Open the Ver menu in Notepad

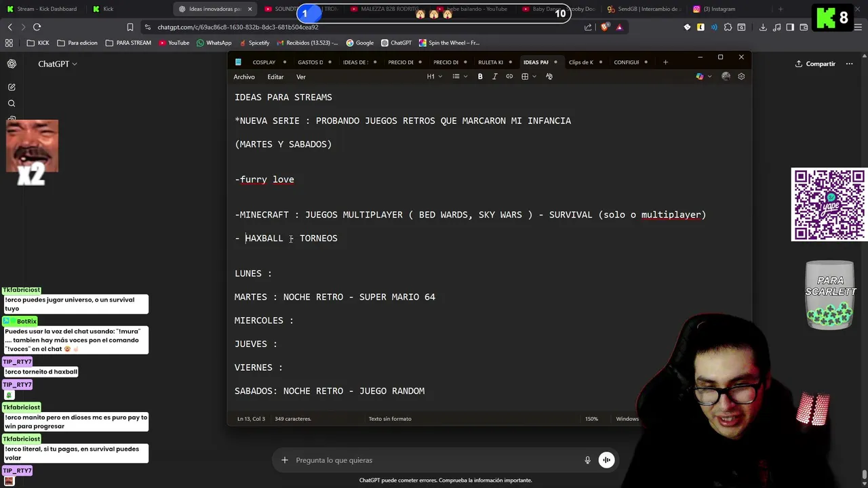point(301,77)
